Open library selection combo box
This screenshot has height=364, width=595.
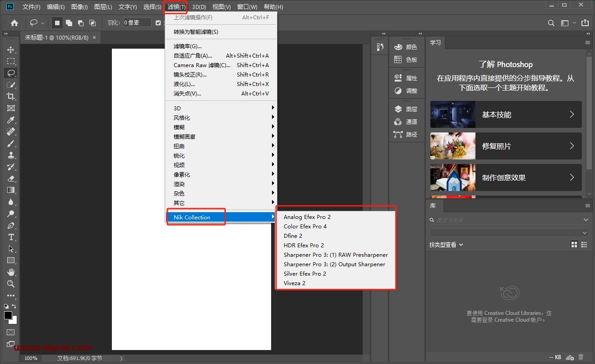click(x=509, y=233)
